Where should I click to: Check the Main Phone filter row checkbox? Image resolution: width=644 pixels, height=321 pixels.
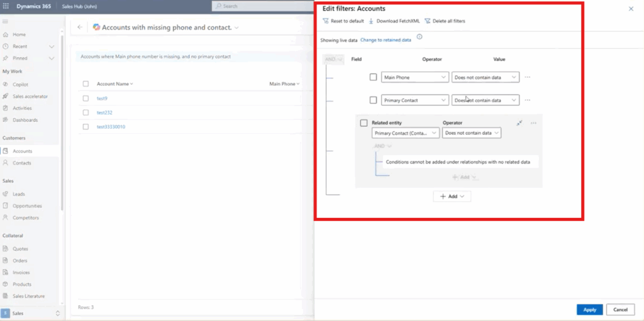pos(373,77)
